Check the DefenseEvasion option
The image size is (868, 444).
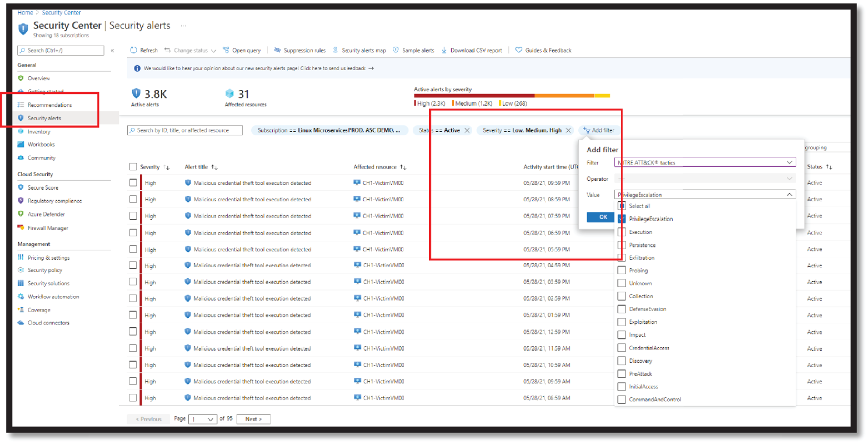622,309
